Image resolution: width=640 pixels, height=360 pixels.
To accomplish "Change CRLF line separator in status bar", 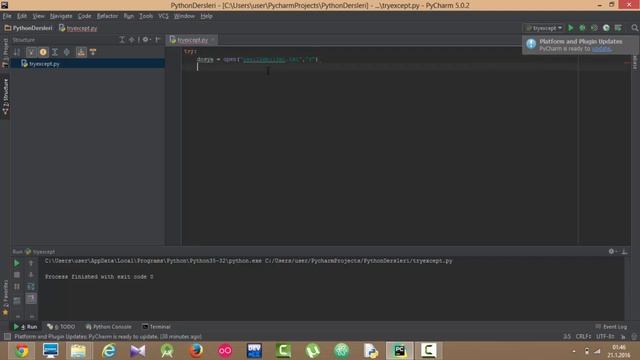I will 583,337.
